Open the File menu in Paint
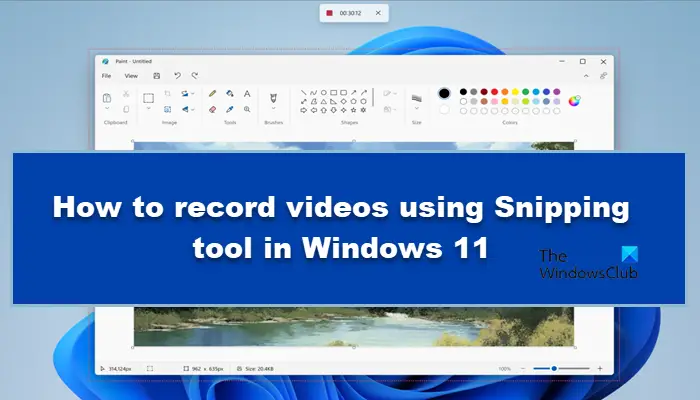 (x=106, y=76)
